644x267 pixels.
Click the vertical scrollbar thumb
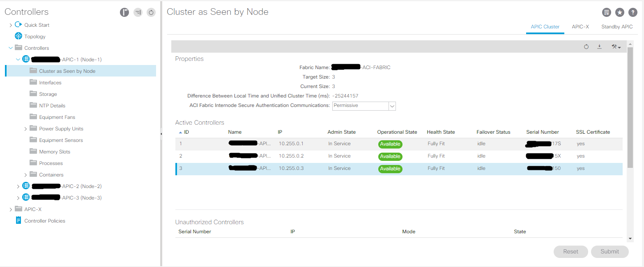(x=630, y=107)
